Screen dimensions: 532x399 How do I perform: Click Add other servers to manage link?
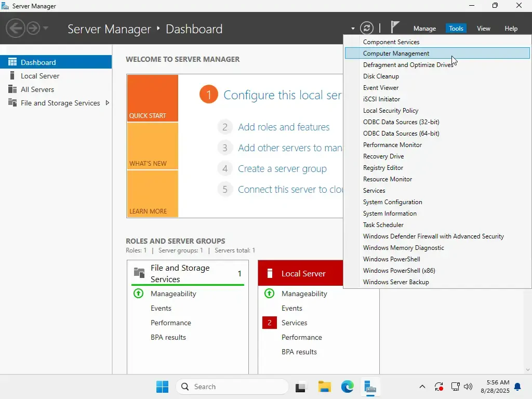tap(290, 148)
